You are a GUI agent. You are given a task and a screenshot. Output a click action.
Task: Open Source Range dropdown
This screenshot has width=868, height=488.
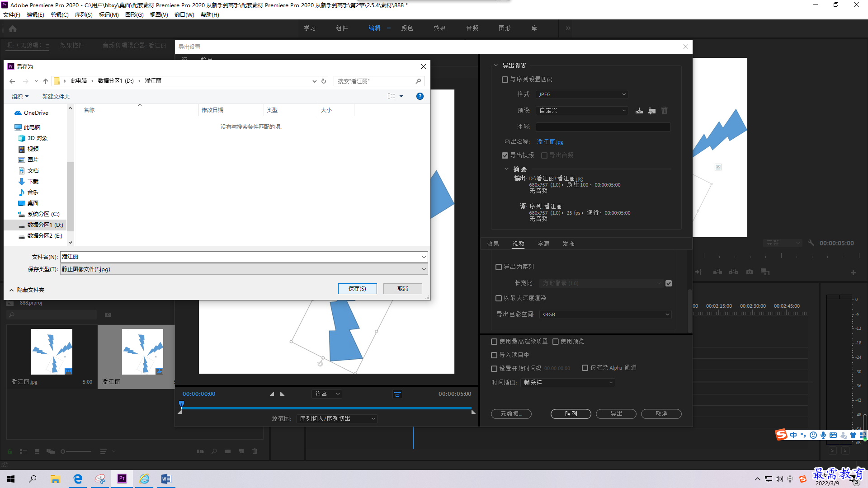click(337, 419)
